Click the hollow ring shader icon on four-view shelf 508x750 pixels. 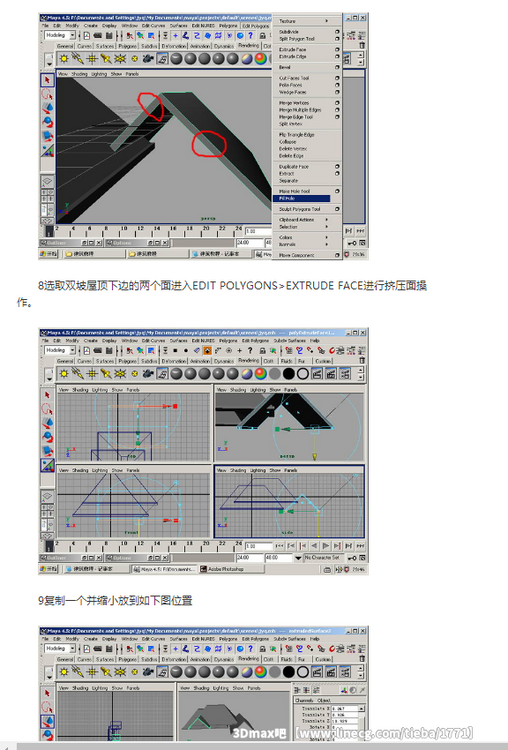pos(302,374)
